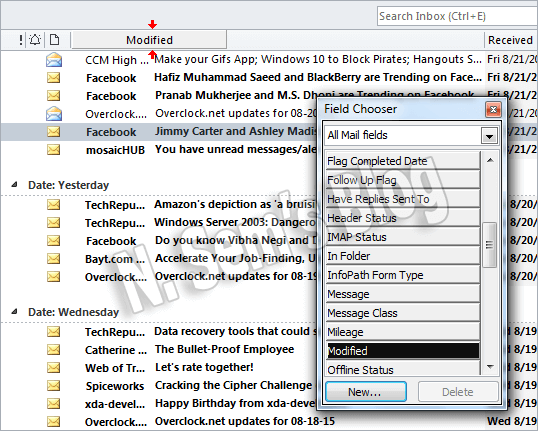Open Overclock.net updates for 08-18-15 email
538x431 pixels.
[x=245, y=421]
